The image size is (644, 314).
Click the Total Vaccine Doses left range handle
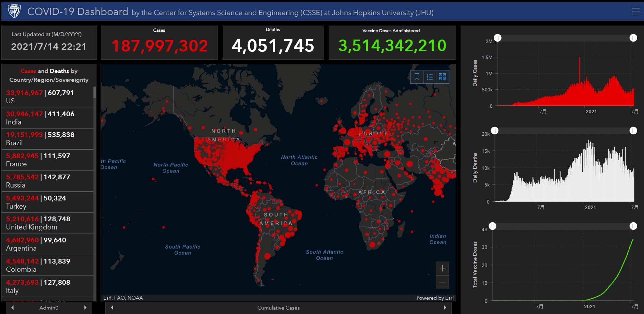(x=493, y=226)
